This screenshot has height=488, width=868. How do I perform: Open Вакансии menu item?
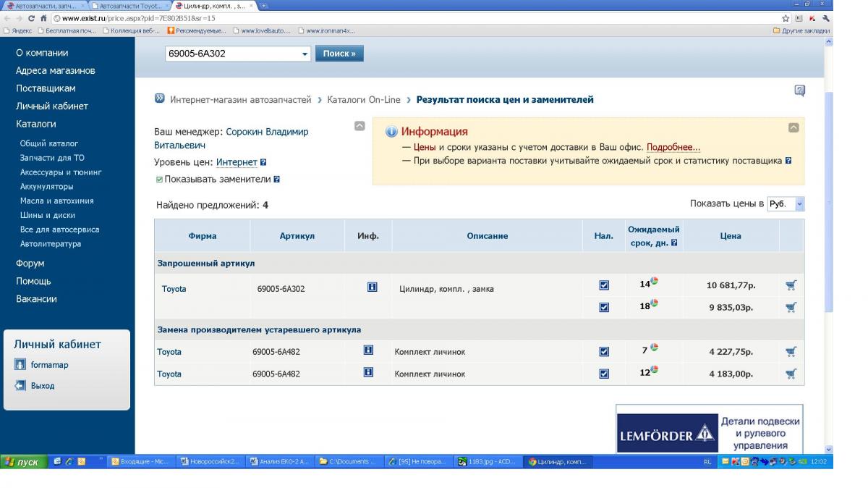click(x=36, y=299)
